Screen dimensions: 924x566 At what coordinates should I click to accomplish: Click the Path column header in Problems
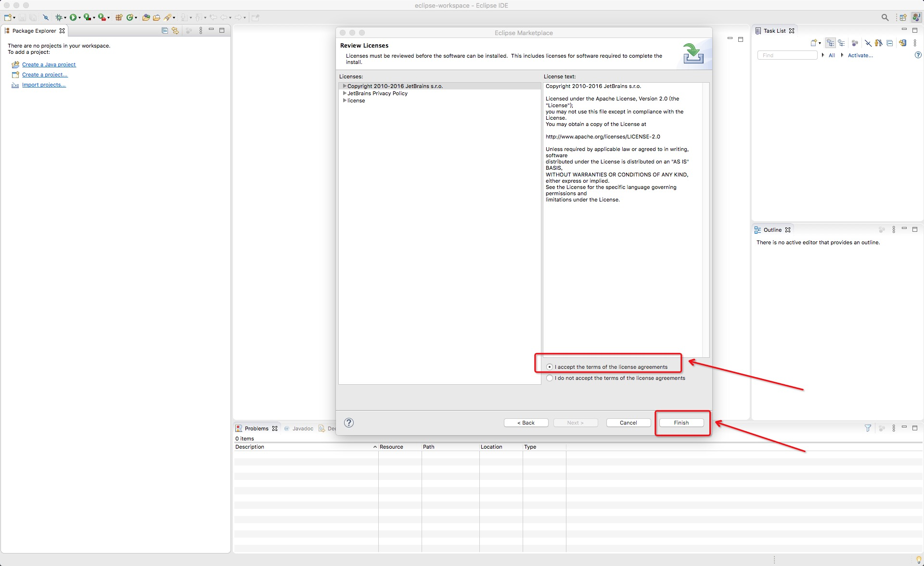[x=450, y=447]
